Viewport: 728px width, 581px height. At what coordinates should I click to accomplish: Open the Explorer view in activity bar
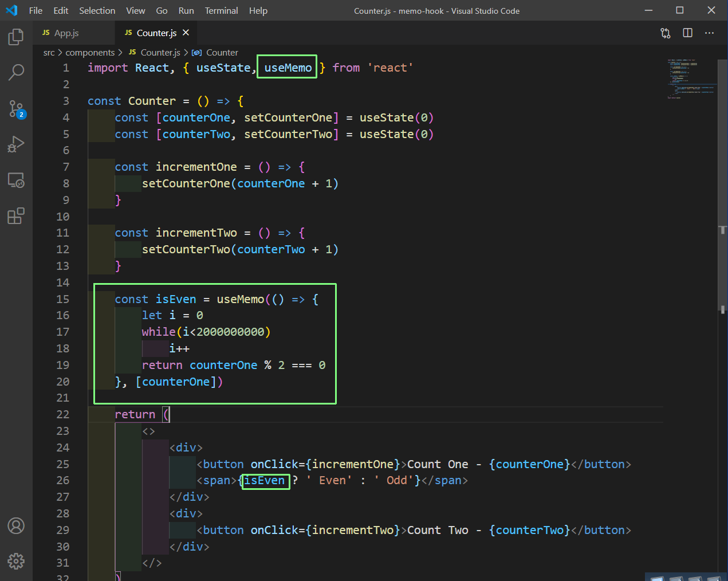(16, 37)
